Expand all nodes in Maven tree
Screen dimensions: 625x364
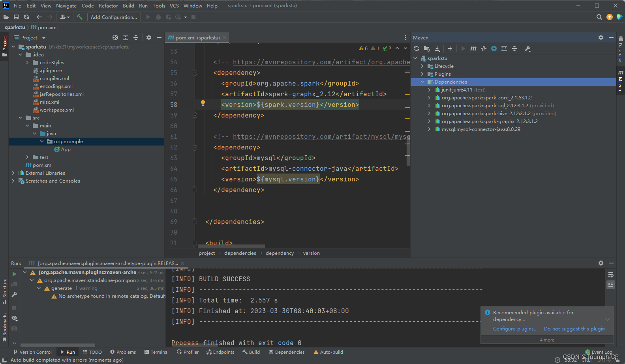coord(504,49)
